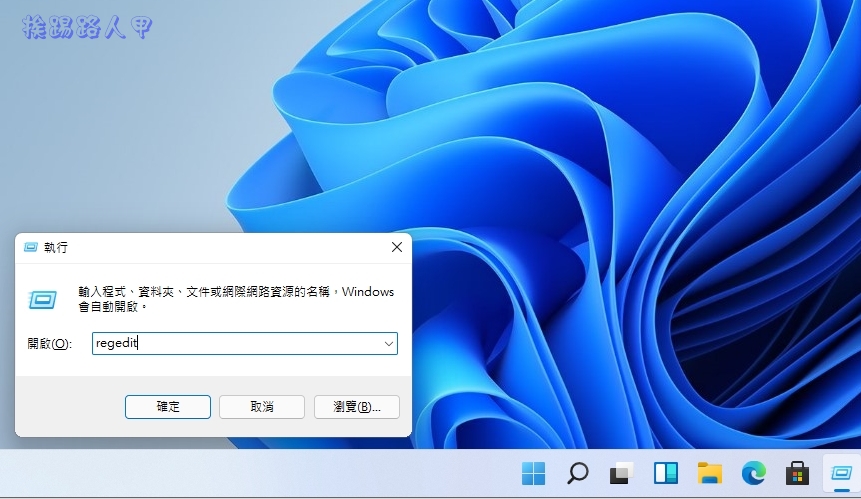Open the Windows Start menu
Viewport: 861px width, 499px height.
533,473
